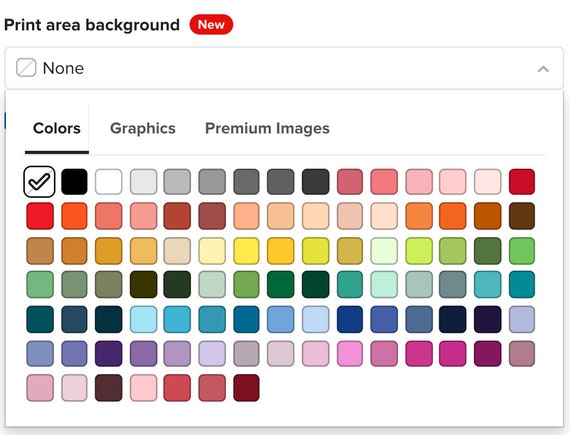This screenshot has width=570, height=435.
Task: Select the Colors tab
Action: [x=57, y=128]
